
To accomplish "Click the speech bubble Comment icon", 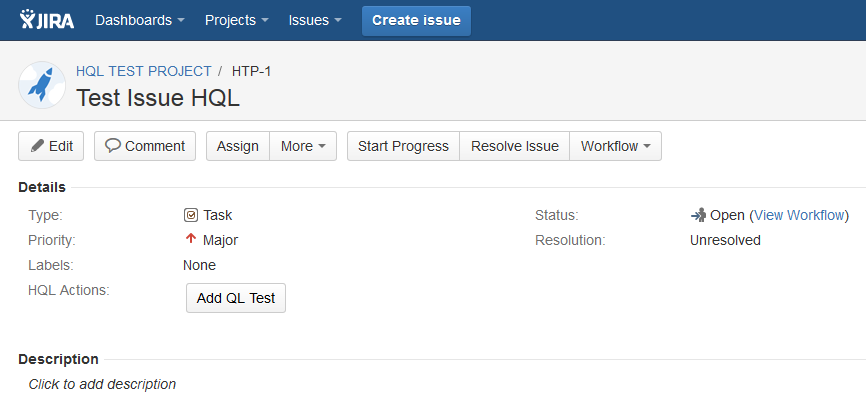I will click(x=113, y=146).
